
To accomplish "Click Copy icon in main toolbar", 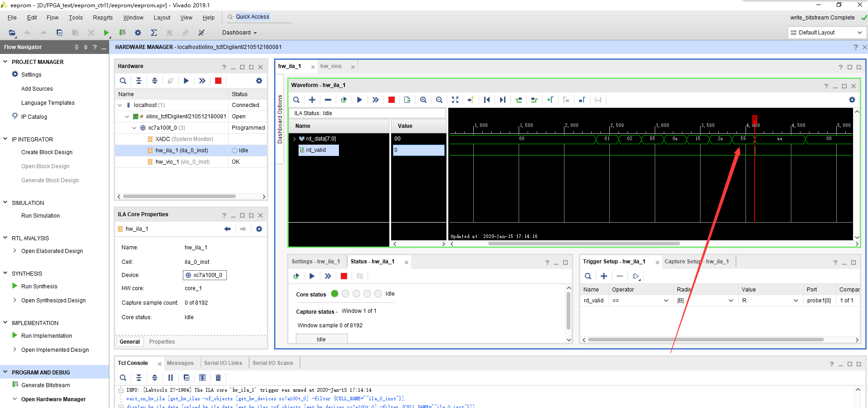I will coord(59,33).
